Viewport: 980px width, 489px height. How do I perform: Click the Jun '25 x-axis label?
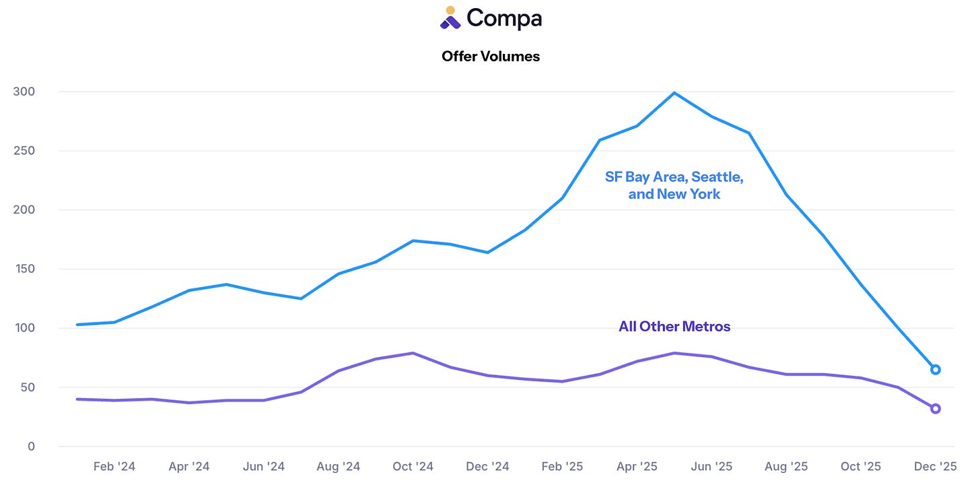pos(711,467)
